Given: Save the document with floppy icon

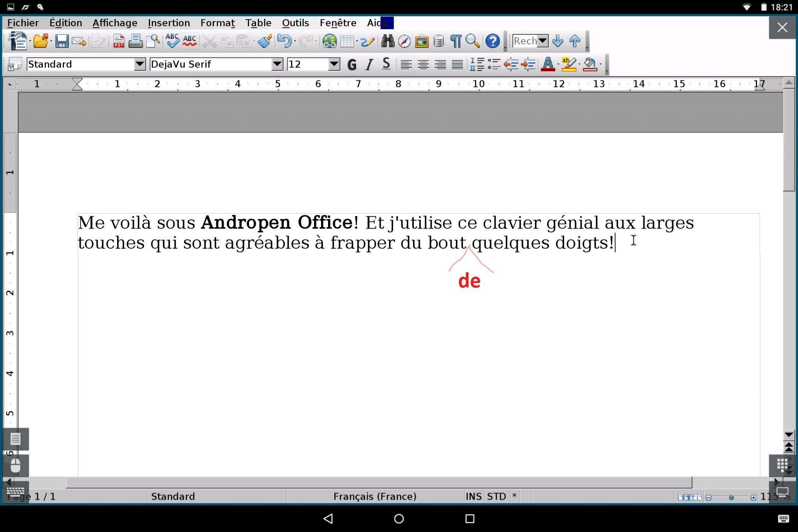Looking at the screenshot, I should click(62, 41).
